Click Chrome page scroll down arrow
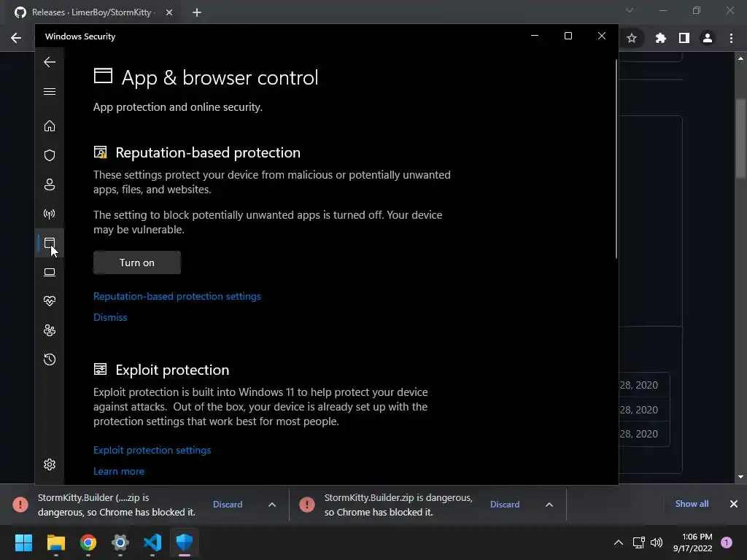 click(740, 477)
